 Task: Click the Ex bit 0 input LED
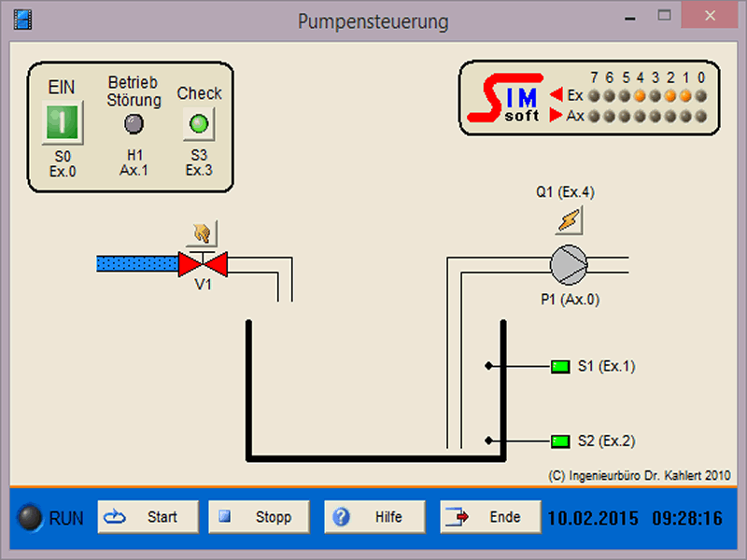coord(700,95)
